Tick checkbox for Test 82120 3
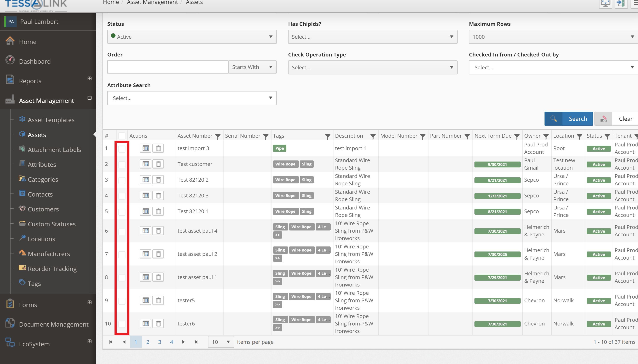638x364 pixels. 122,196
